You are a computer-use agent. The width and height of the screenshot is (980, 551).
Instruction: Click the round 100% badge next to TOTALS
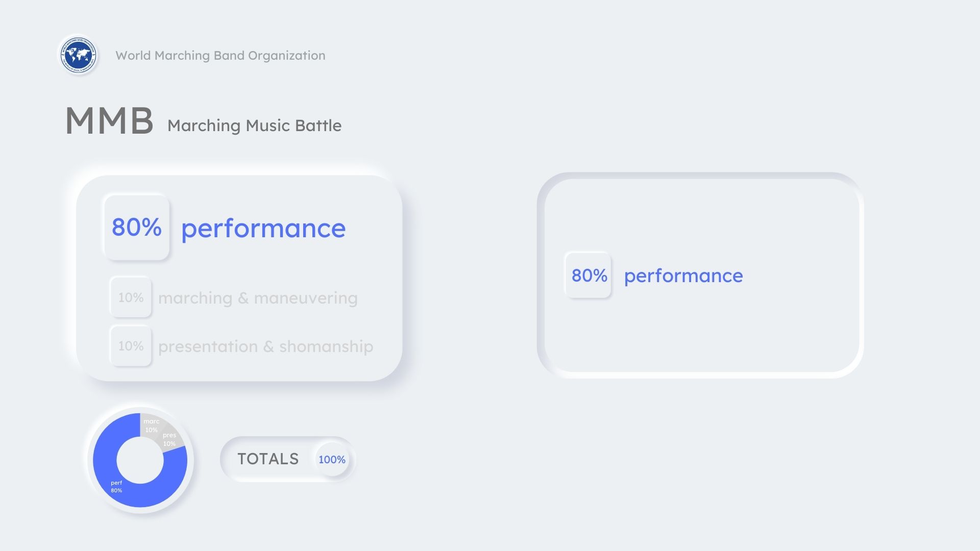(x=332, y=460)
